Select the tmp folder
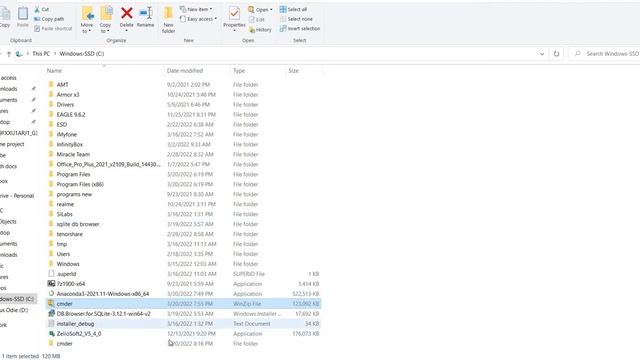This screenshot has width=640, height=360. [62, 244]
